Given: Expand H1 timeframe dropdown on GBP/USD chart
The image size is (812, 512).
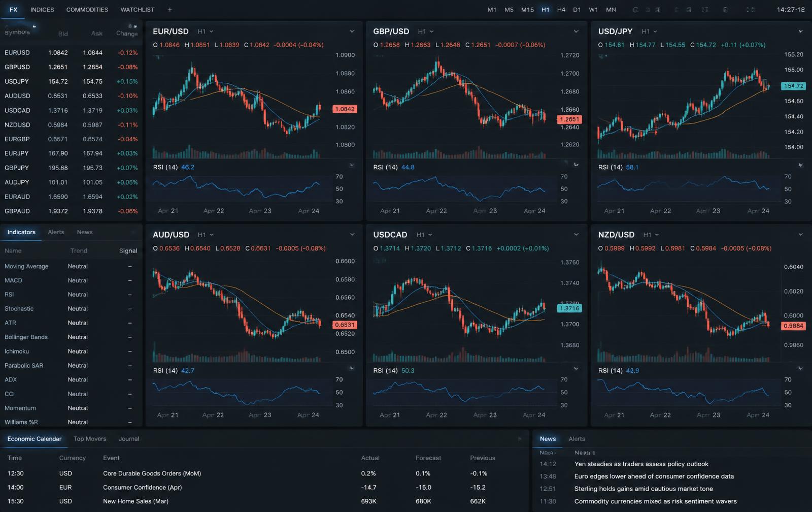Looking at the screenshot, I should click(426, 31).
